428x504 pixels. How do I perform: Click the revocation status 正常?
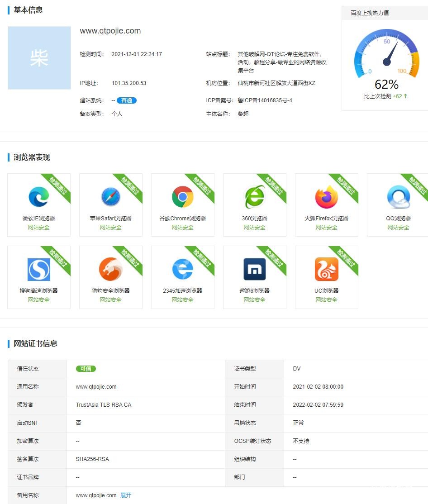pos(298,423)
